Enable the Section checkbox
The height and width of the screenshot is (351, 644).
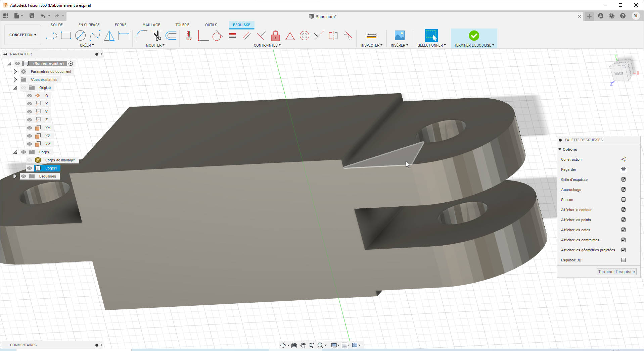(x=623, y=200)
